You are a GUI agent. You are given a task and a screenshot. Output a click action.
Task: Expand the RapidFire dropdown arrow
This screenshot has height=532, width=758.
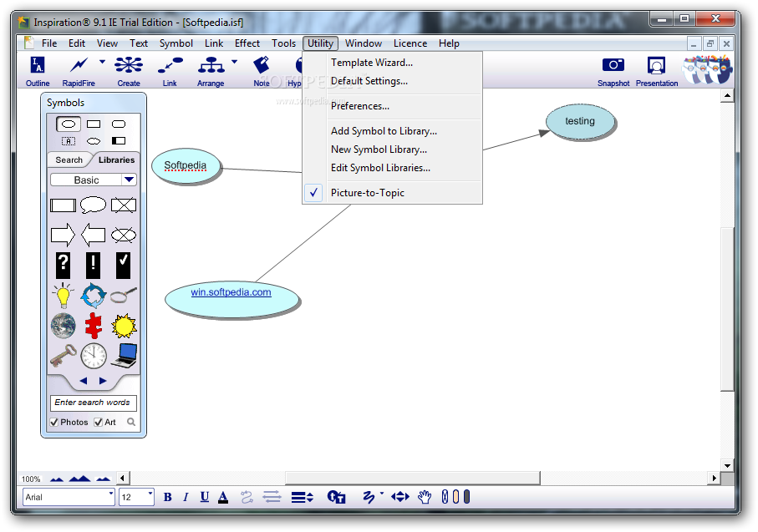[x=102, y=62]
